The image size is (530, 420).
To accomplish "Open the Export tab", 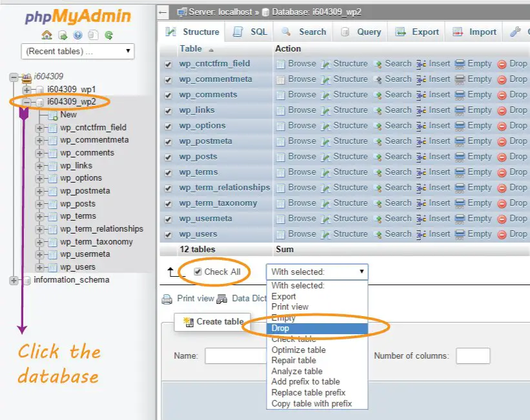I will point(416,32).
